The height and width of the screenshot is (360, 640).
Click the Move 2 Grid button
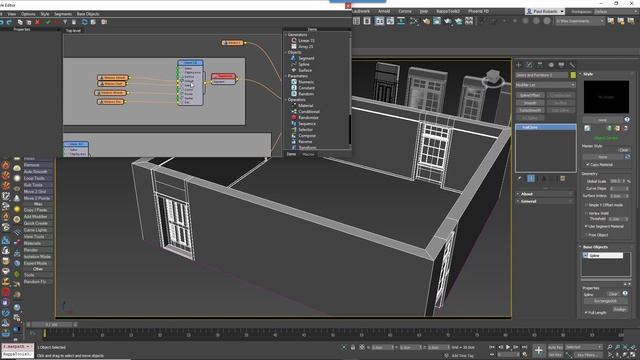(38, 191)
